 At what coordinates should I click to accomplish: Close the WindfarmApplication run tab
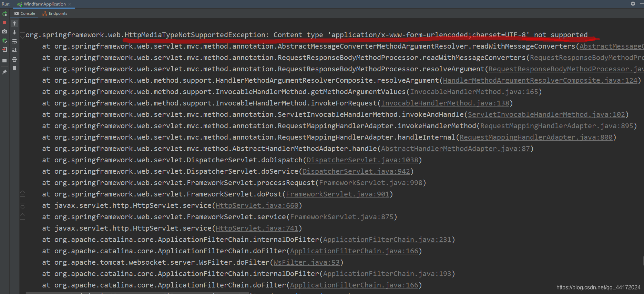70,4
